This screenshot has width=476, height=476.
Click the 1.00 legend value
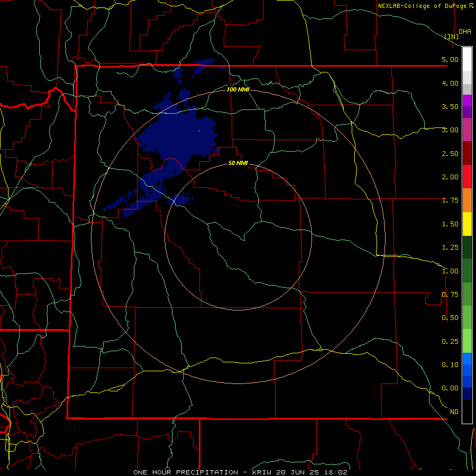click(450, 271)
